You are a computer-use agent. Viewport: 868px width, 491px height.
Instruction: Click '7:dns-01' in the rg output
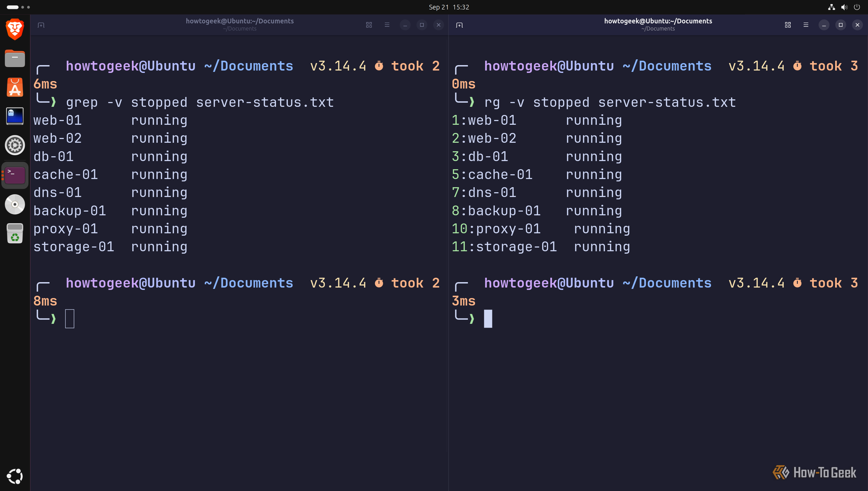484,193
